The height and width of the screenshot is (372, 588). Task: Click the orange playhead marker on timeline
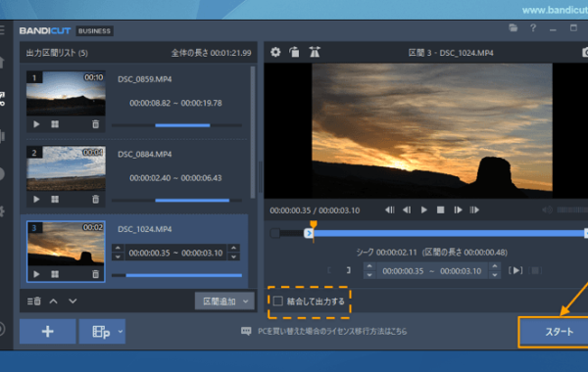314,224
